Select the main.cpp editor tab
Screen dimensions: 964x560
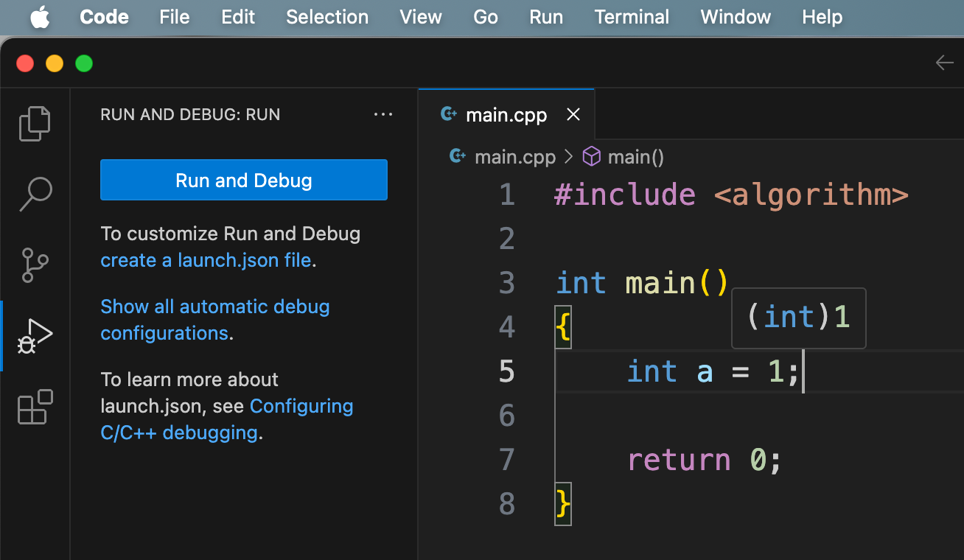coord(506,115)
